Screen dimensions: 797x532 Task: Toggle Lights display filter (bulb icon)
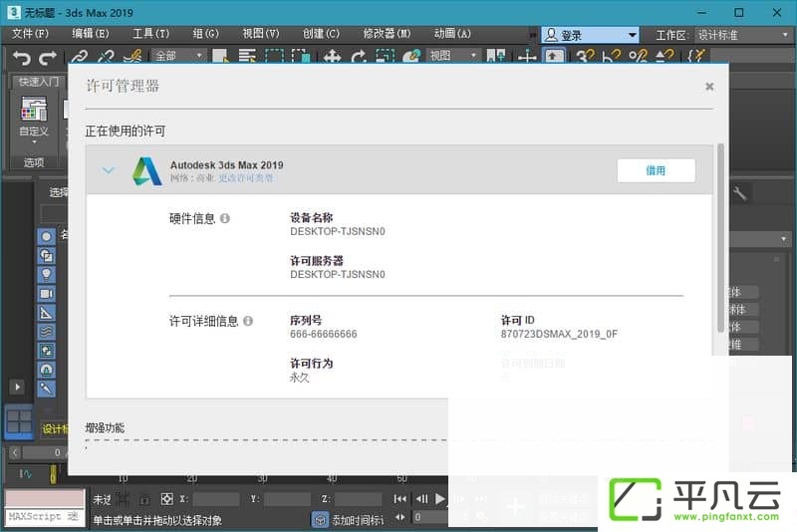[46, 274]
